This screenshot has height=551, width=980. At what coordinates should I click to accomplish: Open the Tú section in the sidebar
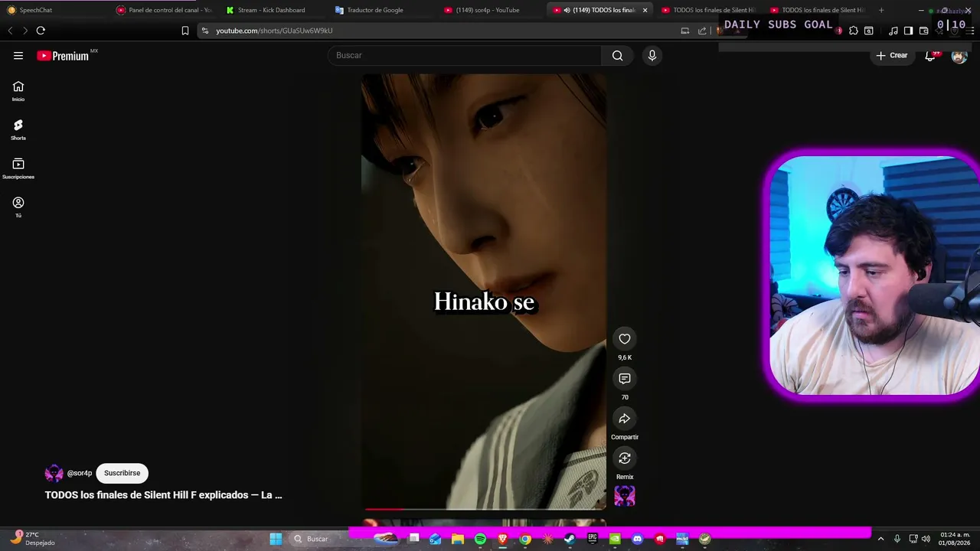(18, 207)
